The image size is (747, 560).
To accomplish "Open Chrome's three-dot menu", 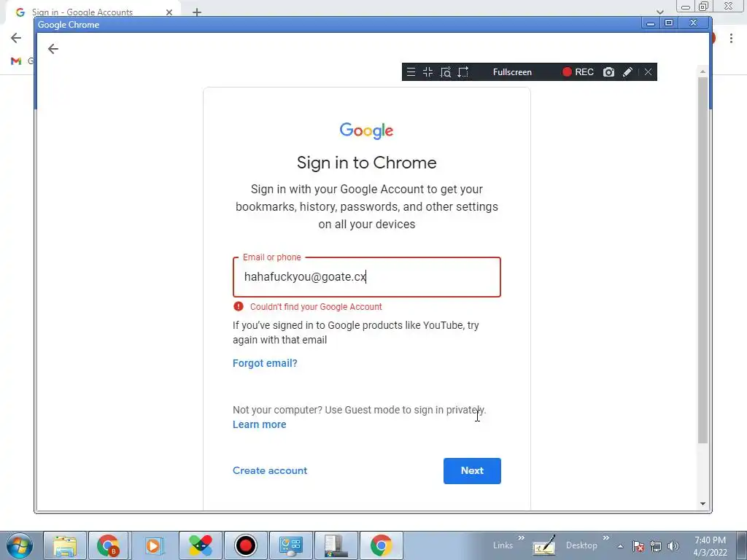I will coord(731,38).
